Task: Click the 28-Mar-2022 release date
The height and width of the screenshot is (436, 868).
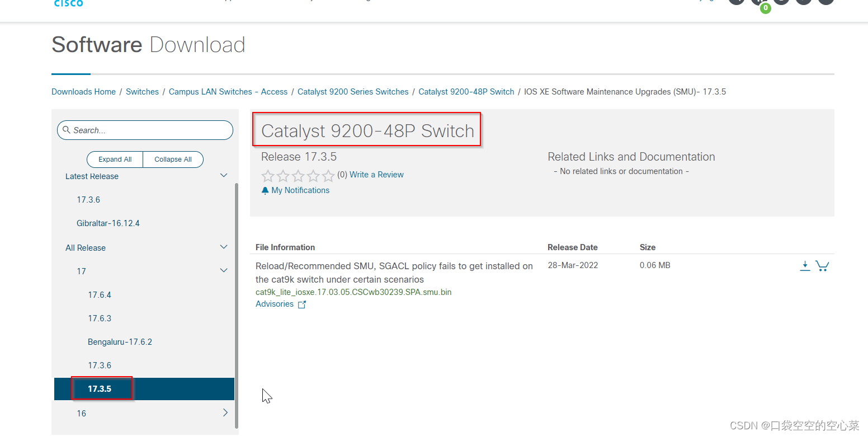Action: (x=573, y=265)
